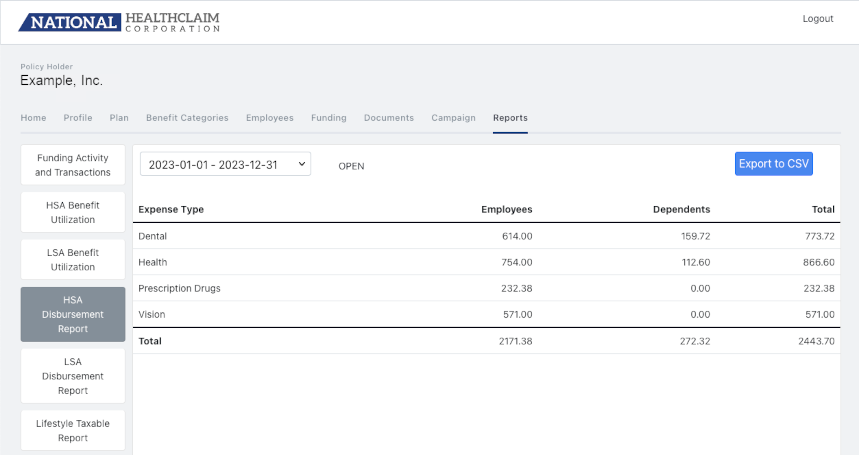859x455 pixels.
Task: Open the Lifestyle Taxable Report
Action: 73,430
